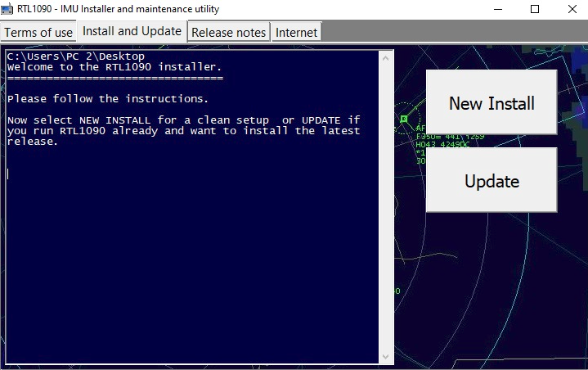Click the word 'release.' in the console
Screen dimensions: 588x370
click(33, 142)
